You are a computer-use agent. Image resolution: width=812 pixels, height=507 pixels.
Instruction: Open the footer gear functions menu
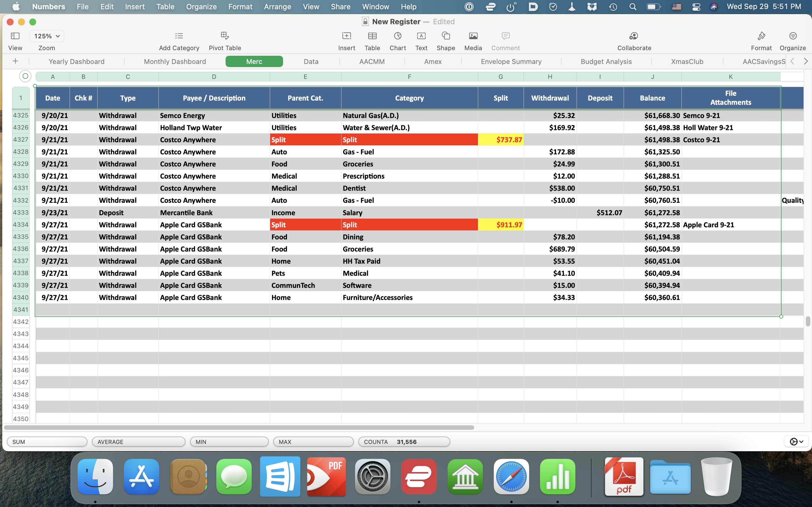pyautogui.click(x=796, y=442)
